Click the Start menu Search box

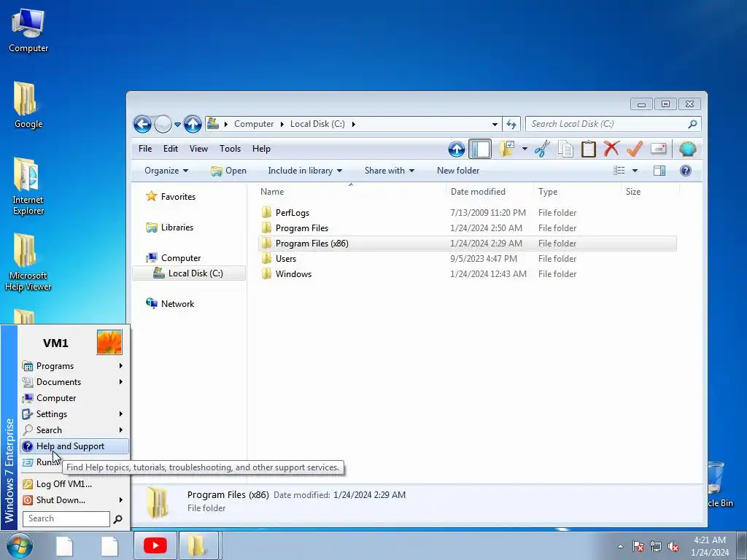[x=66, y=518]
